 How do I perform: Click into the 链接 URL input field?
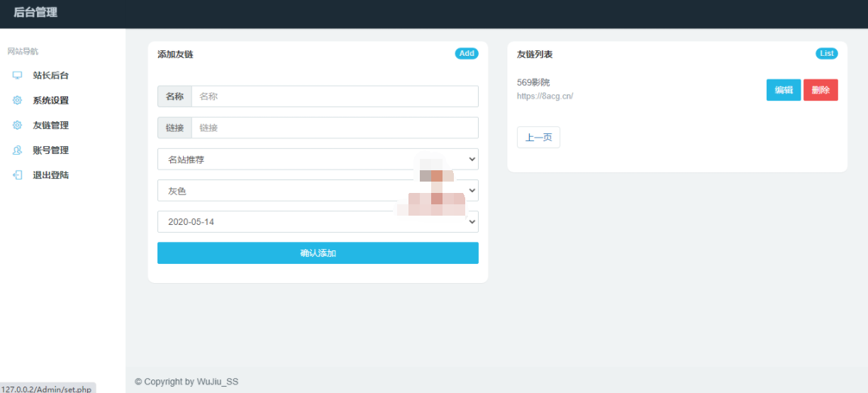[334, 128]
